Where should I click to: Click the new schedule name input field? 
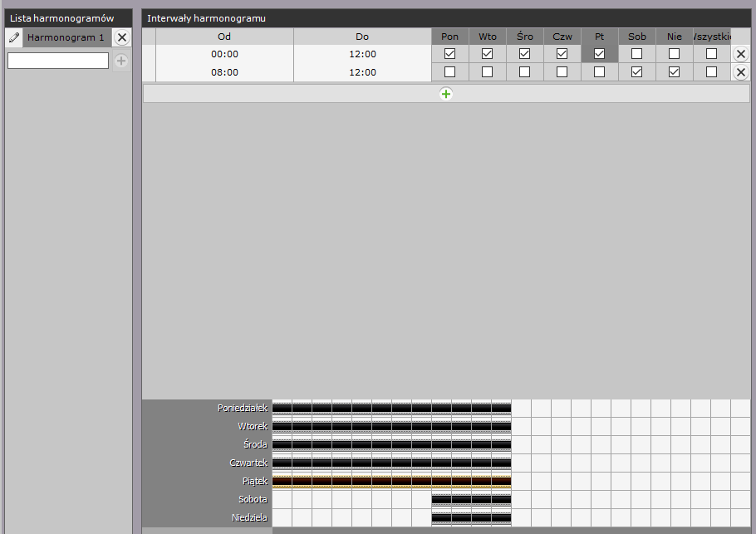(58, 61)
